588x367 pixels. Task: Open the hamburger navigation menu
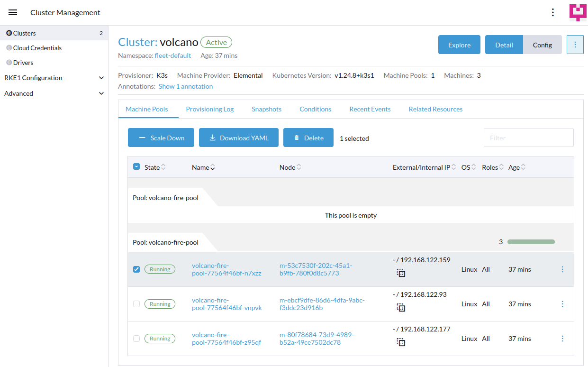(x=12, y=12)
